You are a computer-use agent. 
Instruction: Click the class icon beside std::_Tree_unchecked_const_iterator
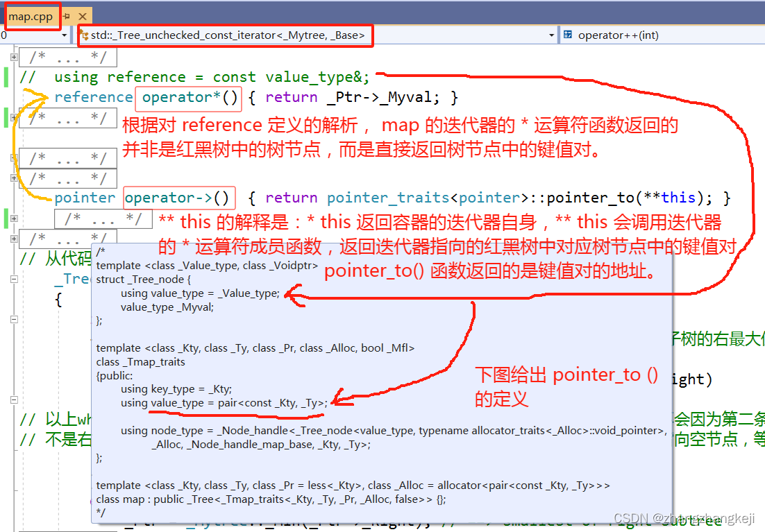[x=84, y=35]
